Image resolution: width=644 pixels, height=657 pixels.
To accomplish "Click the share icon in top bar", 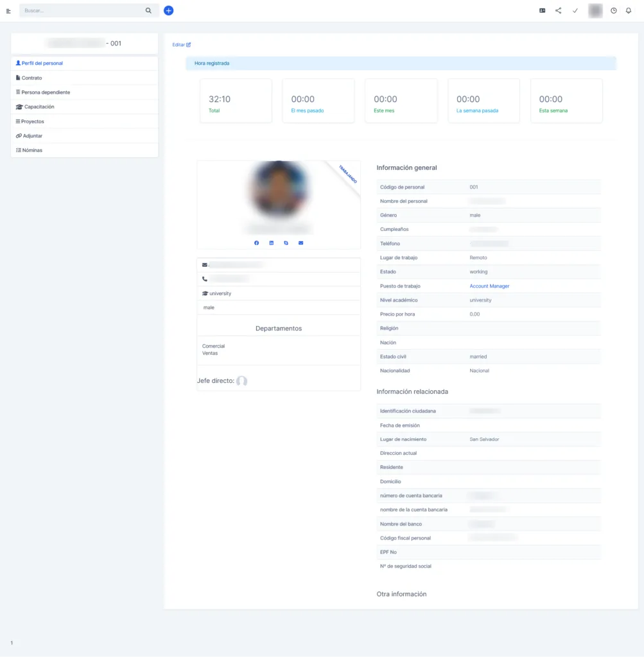I will pyautogui.click(x=558, y=11).
